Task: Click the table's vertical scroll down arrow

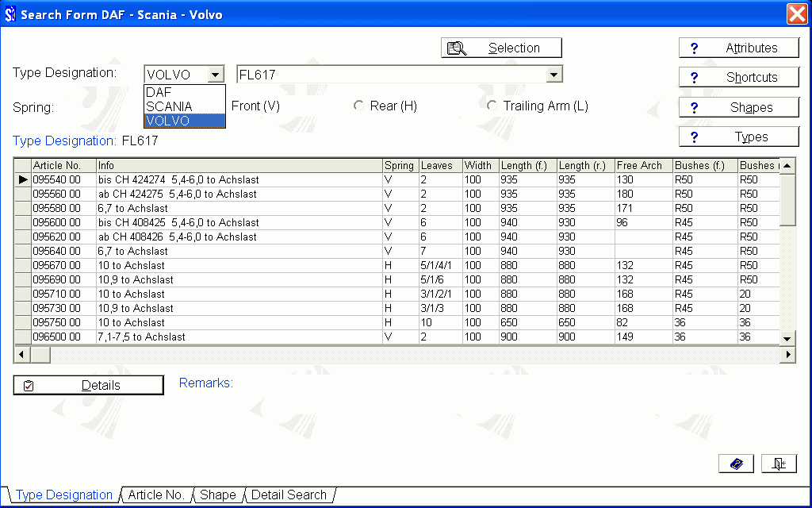Action: click(787, 338)
